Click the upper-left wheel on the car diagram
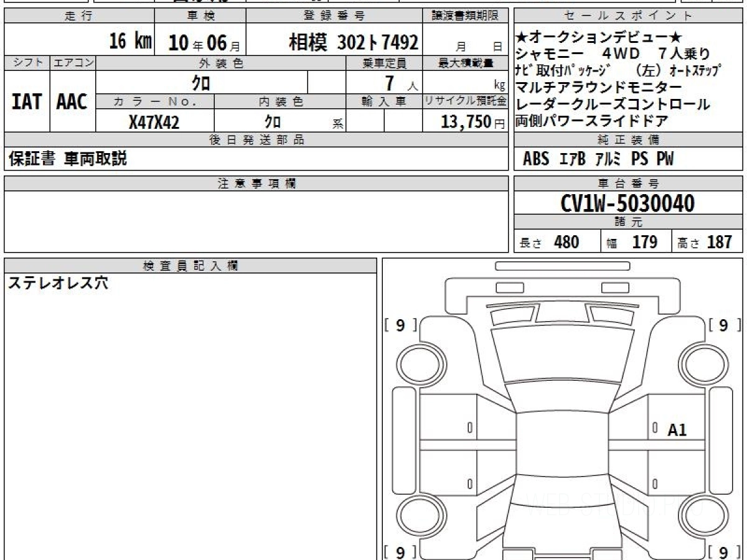The image size is (747, 560). (416, 362)
